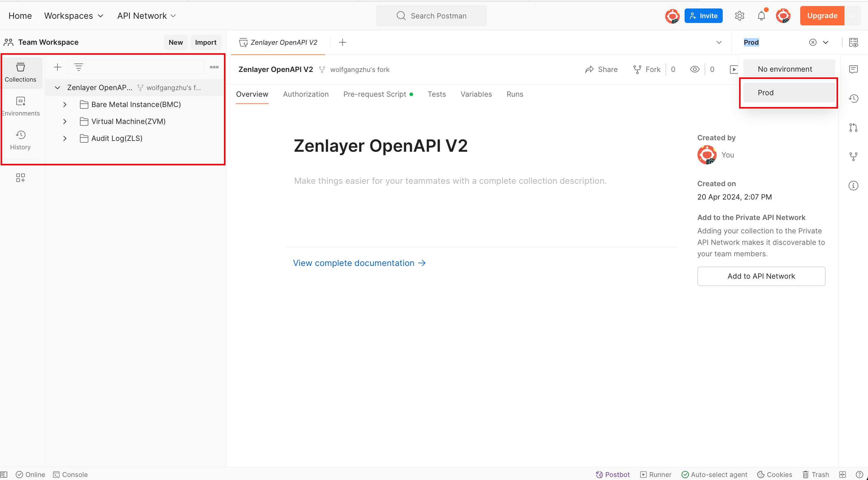Expand the Bare Metal Instance(BMC) folder
This screenshot has height=480, width=868.
point(65,105)
